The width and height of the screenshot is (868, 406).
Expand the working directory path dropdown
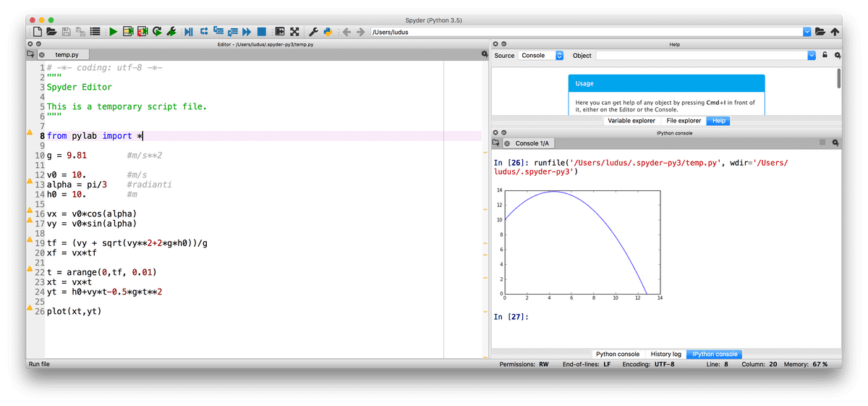(x=807, y=32)
